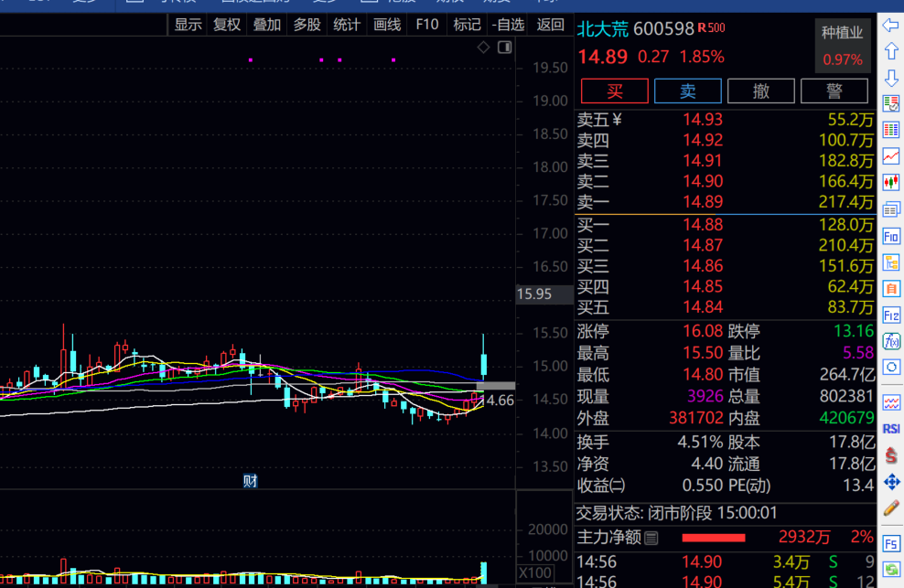Click the 买一 price 14.88
The height and width of the screenshot is (588, 904).
click(703, 225)
